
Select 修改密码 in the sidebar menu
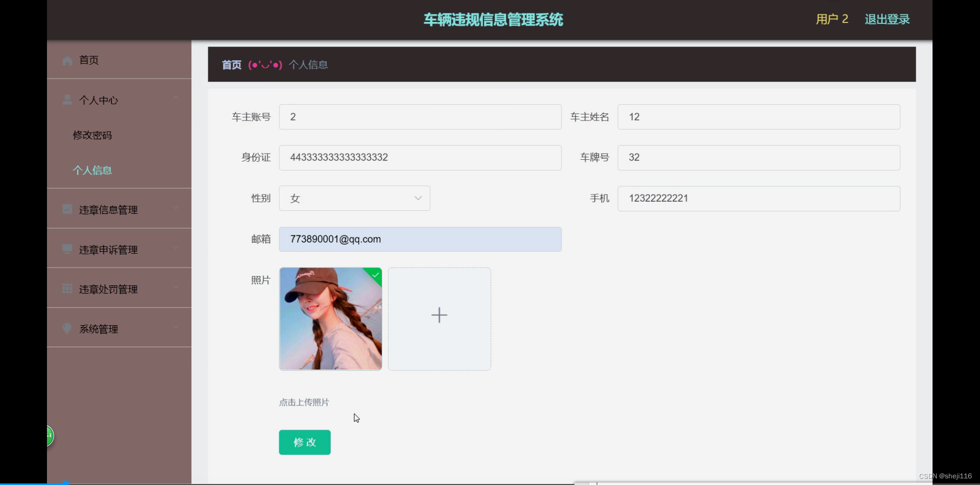click(92, 135)
